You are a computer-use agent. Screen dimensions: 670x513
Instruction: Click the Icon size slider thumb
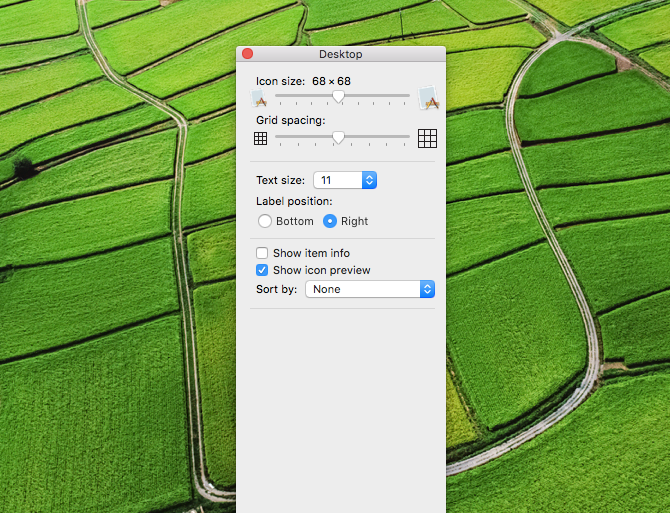click(338, 96)
